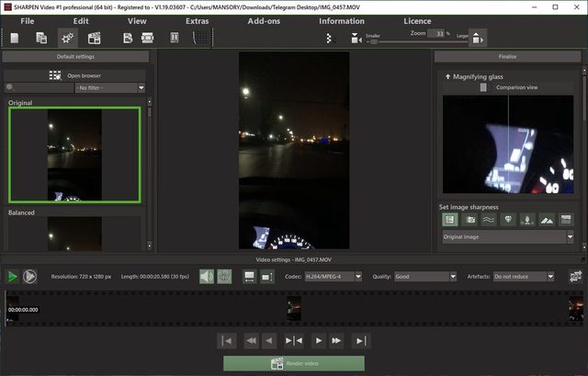The image size is (588, 376).
Task: Click the Render video button
Action: point(293,363)
